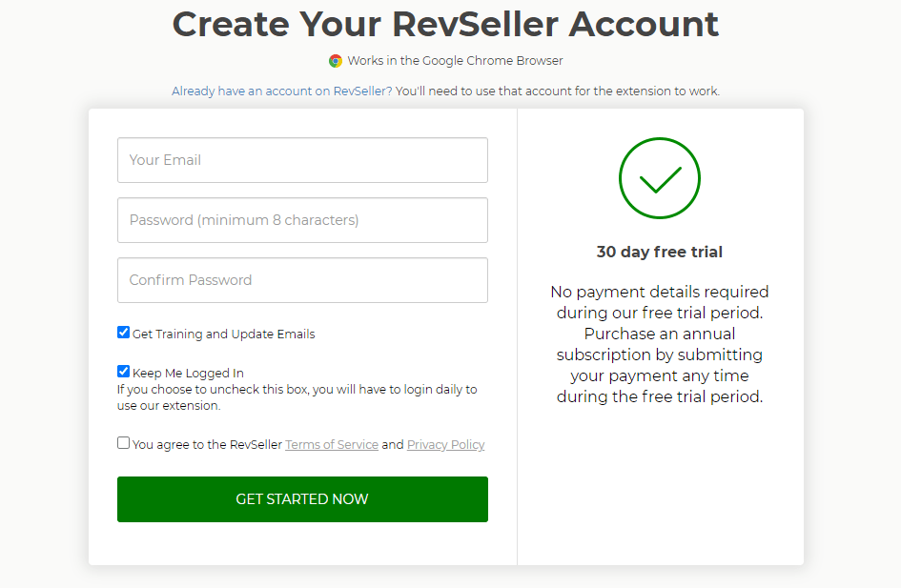
Task: Open the Terms of Service link
Action: coord(332,444)
